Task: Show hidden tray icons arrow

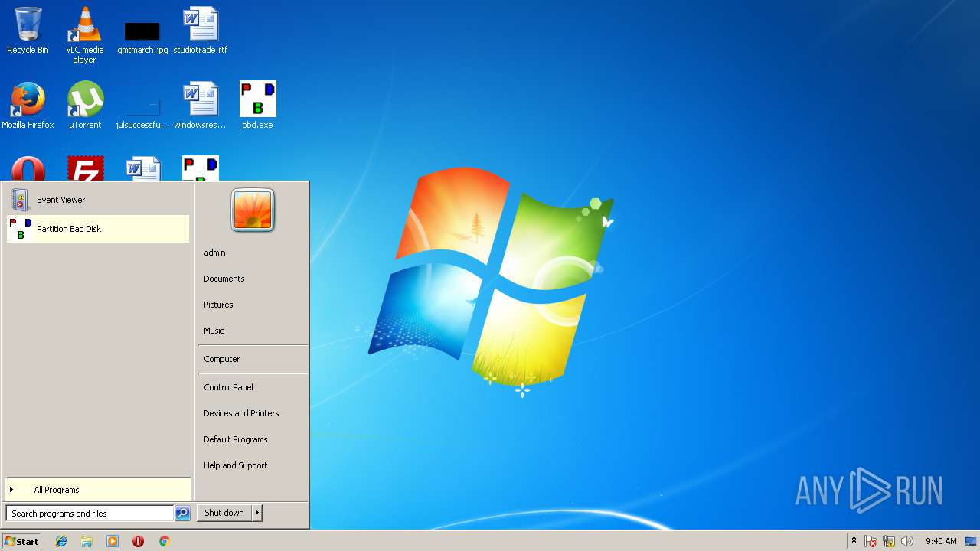Action: [x=854, y=541]
